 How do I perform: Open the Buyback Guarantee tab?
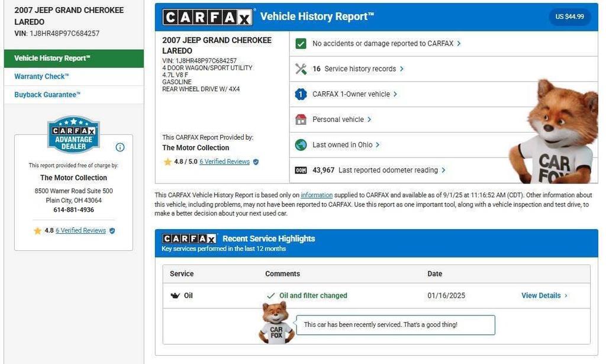click(x=47, y=95)
